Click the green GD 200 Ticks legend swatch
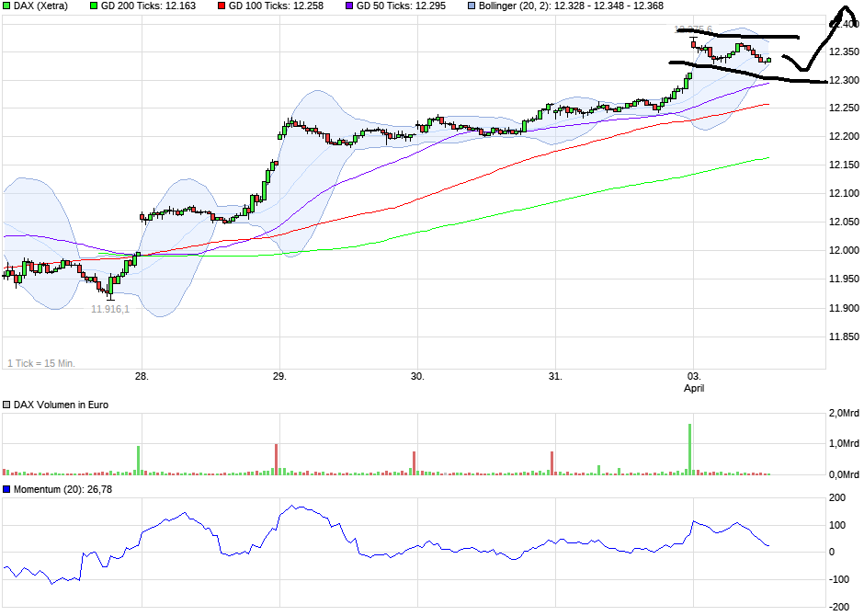Screen dimensions: 864x616 94,6
